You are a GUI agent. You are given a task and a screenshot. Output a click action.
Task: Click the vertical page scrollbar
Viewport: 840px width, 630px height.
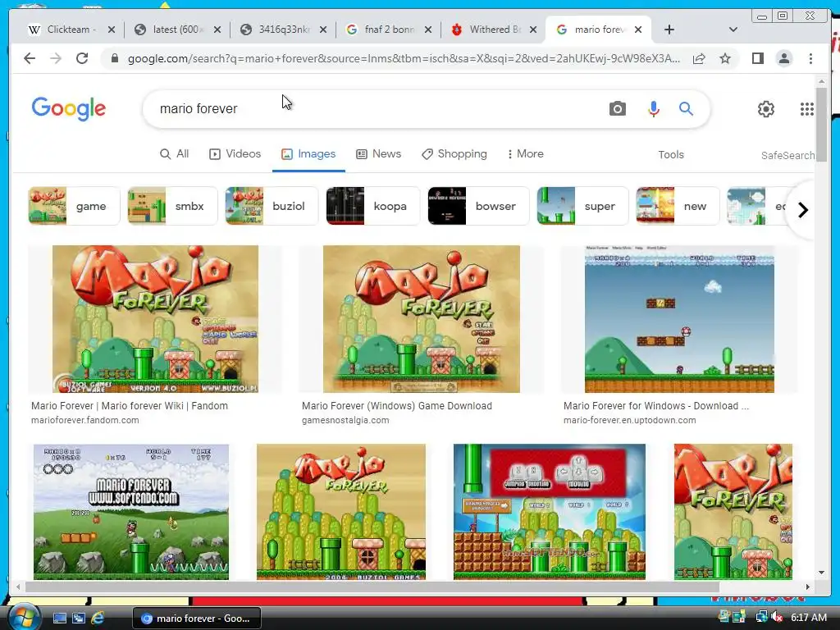point(822,123)
